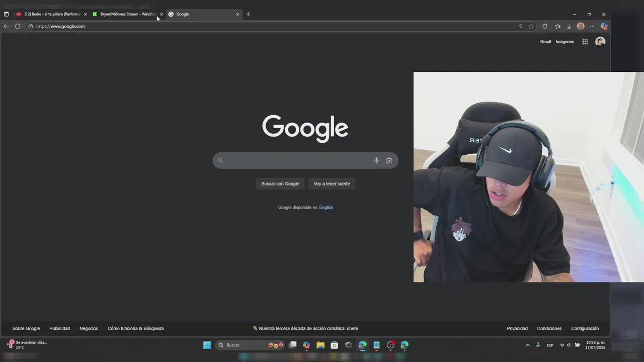Open Negocios footer link
Viewport: 644px width, 362px height.
[89, 328]
